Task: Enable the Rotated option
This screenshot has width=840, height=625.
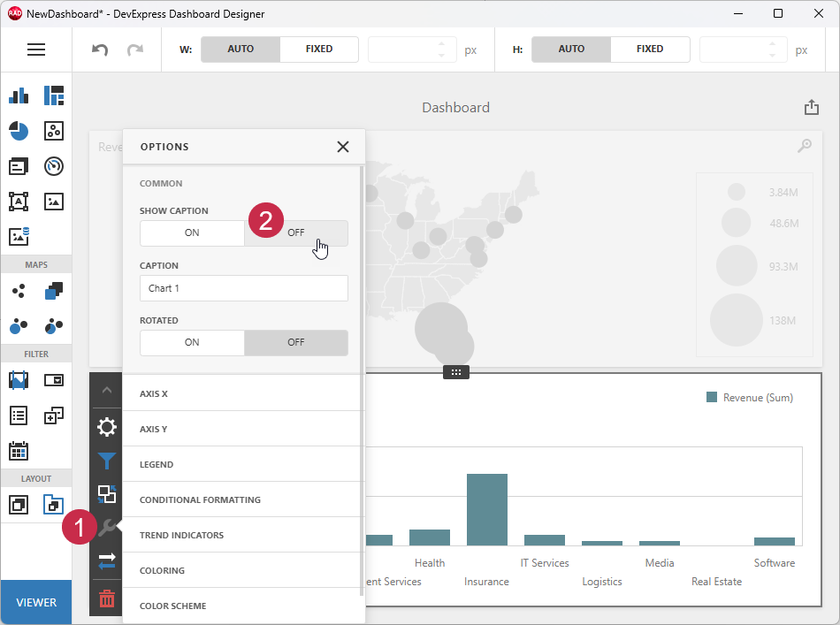Action: pyautogui.click(x=192, y=342)
